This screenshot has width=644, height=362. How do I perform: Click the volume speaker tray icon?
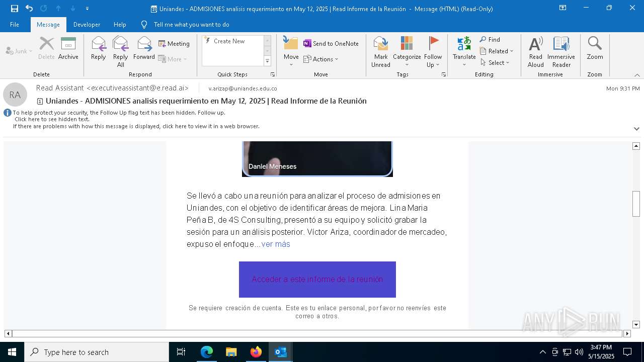(579, 352)
